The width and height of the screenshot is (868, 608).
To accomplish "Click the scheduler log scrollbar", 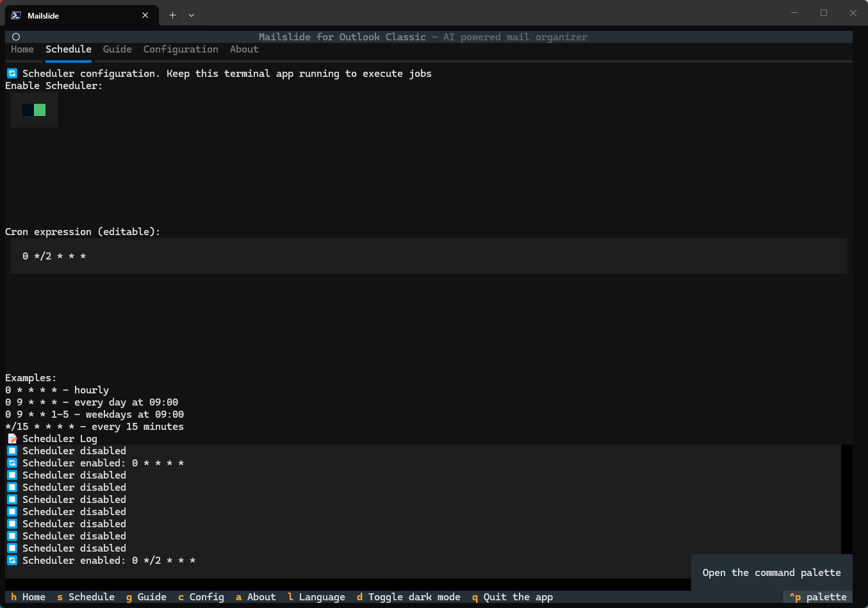I will 847,500.
